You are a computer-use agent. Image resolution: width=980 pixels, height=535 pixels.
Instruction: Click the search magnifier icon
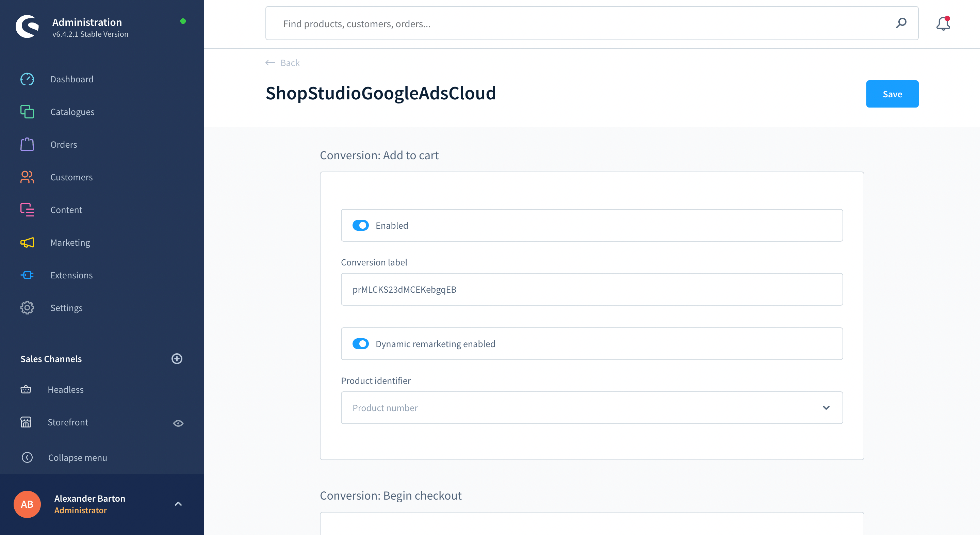pyautogui.click(x=901, y=23)
